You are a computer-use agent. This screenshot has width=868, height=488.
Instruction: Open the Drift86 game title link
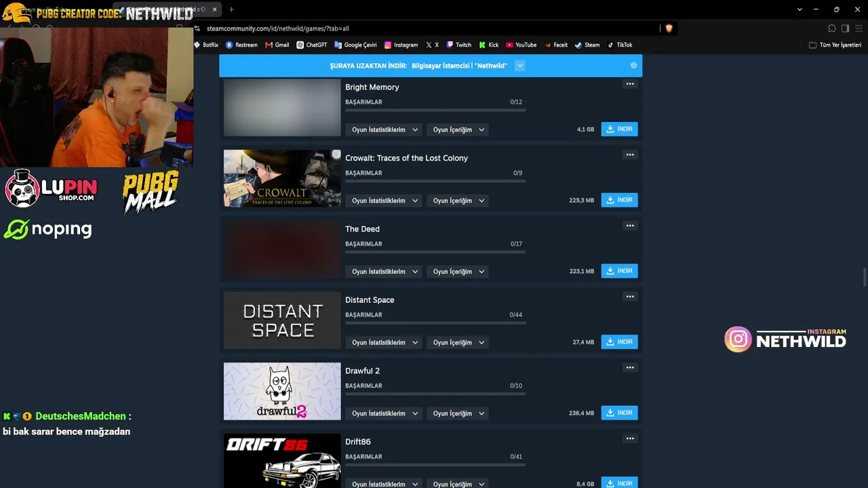tap(357, 442)
